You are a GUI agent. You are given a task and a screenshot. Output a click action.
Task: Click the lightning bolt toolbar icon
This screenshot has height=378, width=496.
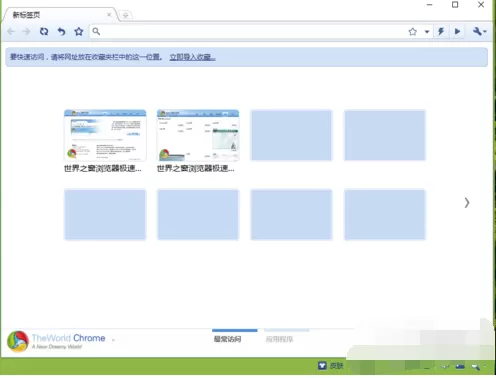pyautogui.click(x=441, y=32)
